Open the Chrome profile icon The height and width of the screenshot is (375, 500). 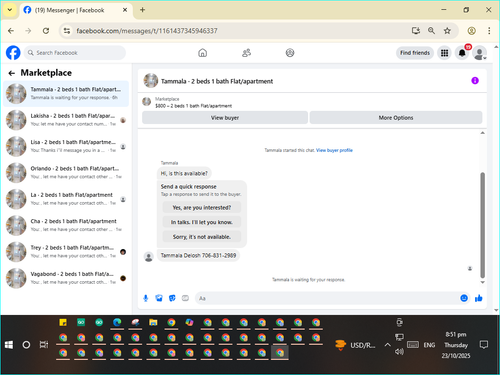pyautogui.click(x=471, y=31)
